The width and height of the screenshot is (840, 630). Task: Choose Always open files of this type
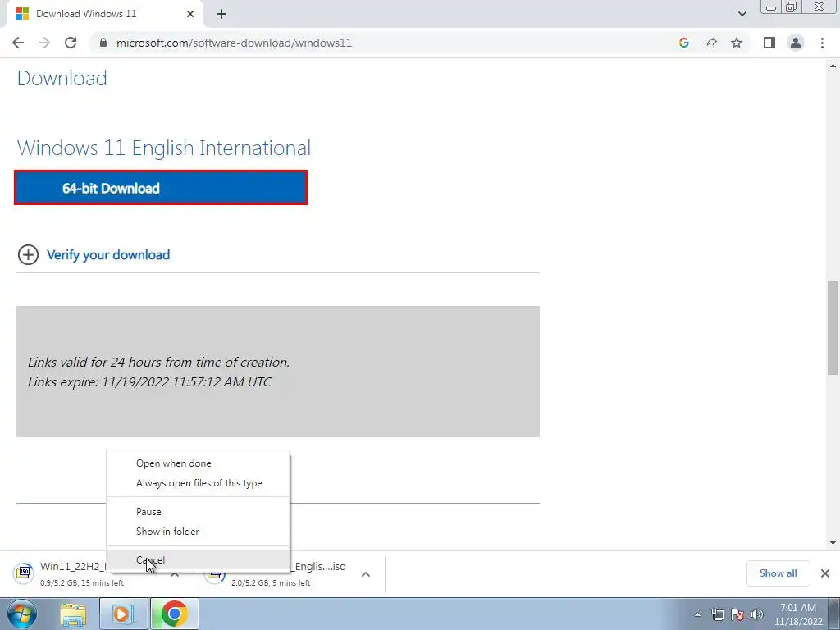point(199,483)
